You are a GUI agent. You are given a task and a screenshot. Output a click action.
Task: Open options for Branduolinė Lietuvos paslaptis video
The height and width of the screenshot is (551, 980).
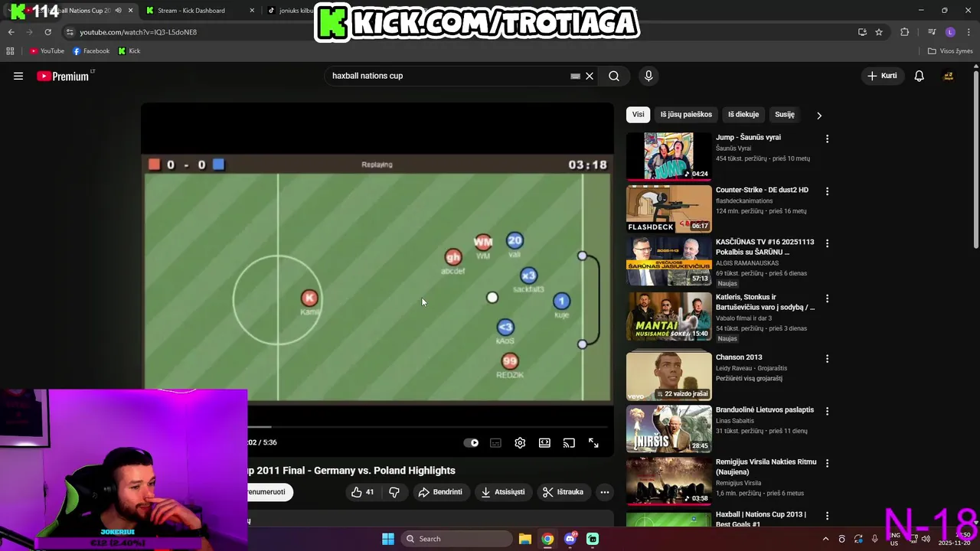[x=827, y=411]
